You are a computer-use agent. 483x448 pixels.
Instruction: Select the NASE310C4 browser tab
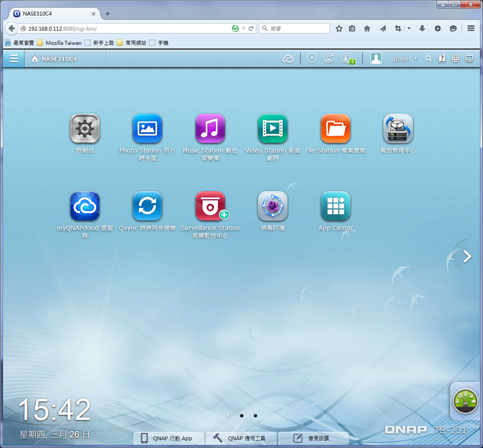tap(55, 13)
